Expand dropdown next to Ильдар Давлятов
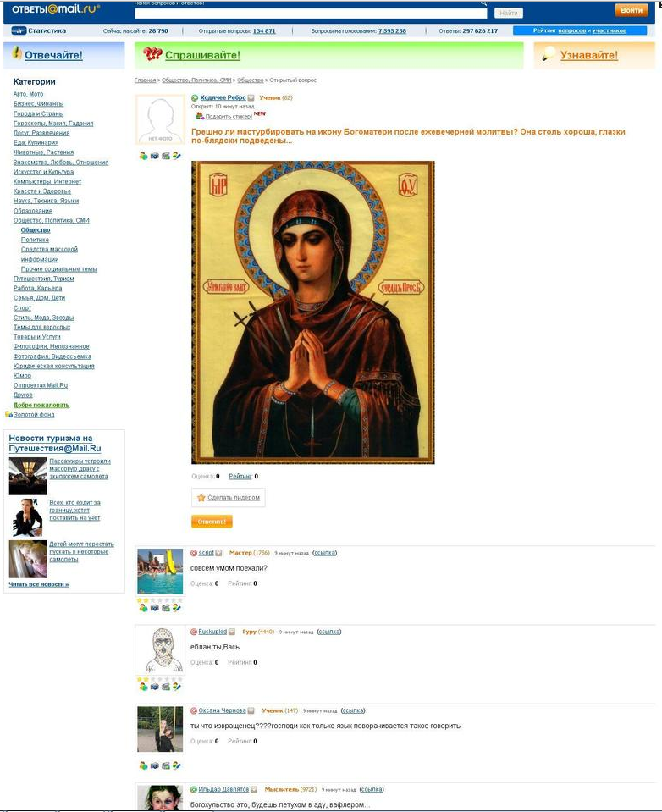Screen dimensions: 662x812 coord(254,790)
